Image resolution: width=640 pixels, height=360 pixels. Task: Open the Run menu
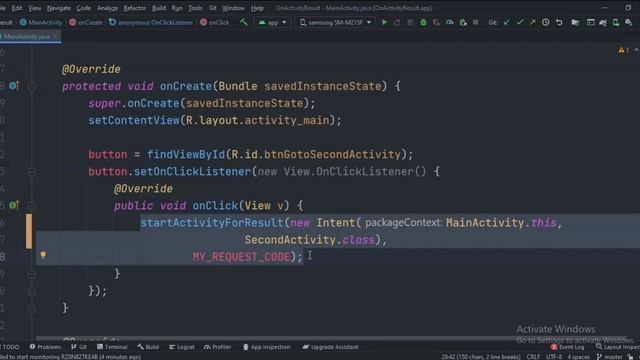(x=177, y=8)
